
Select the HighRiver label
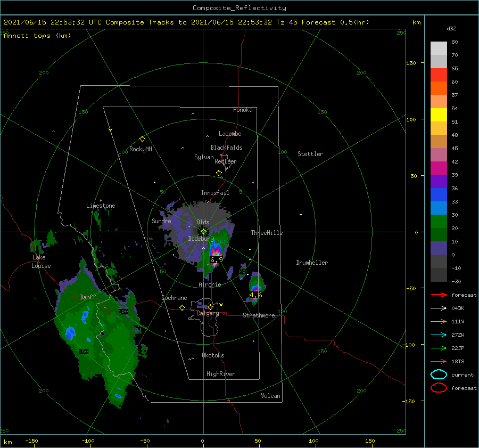(x=221, y=374)
